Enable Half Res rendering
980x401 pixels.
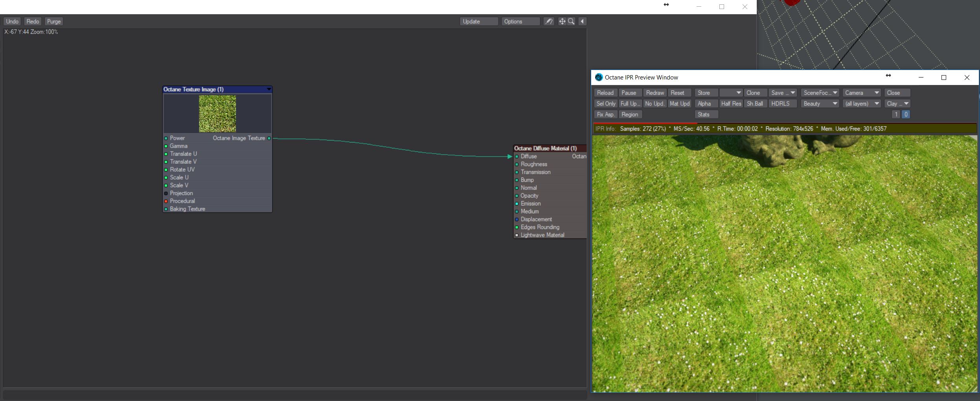731,104
